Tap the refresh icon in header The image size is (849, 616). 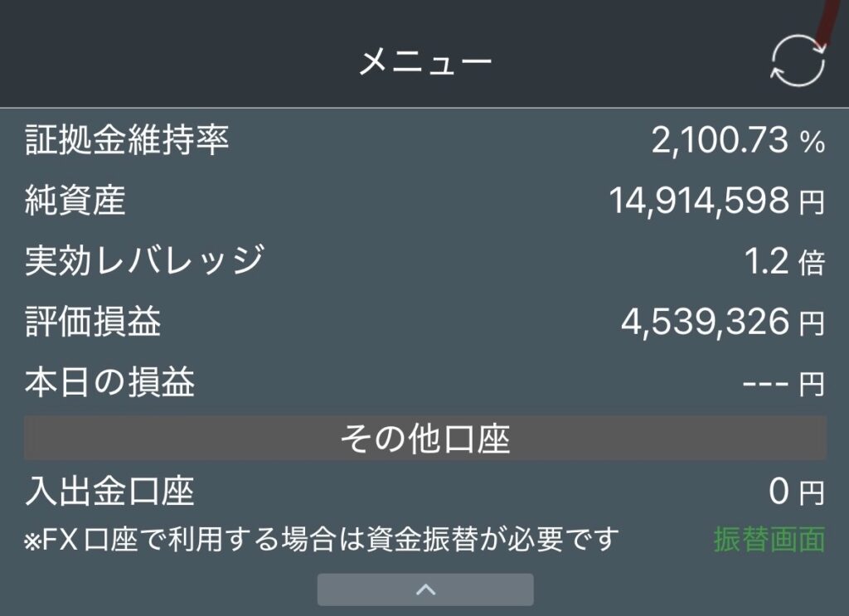tap(798, 61)
